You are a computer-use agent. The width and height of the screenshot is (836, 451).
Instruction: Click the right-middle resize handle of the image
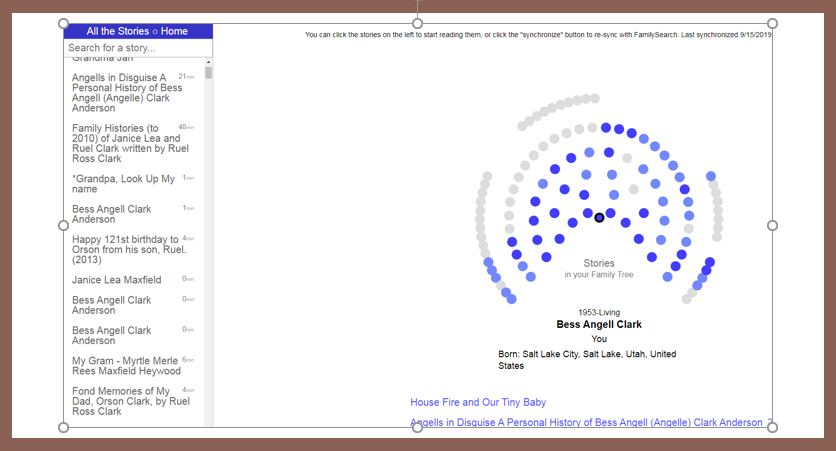click(772, 226)
